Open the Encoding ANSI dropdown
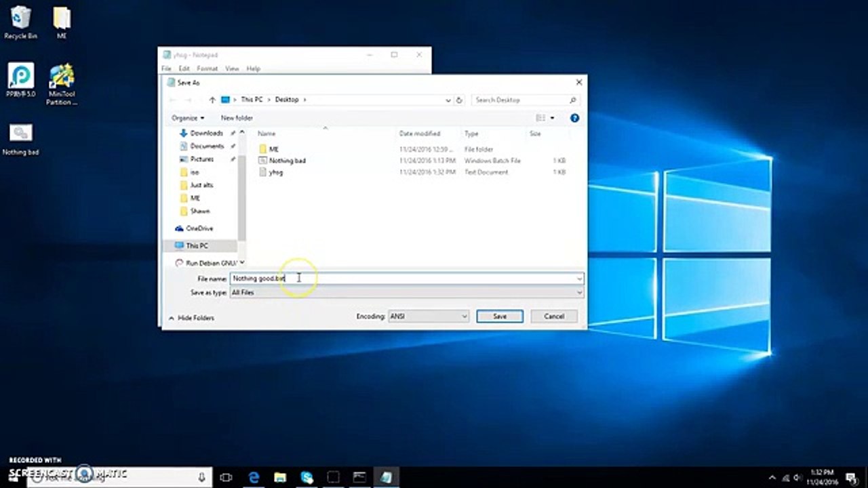Screen dimensions: 868x488 pos(428,316)
